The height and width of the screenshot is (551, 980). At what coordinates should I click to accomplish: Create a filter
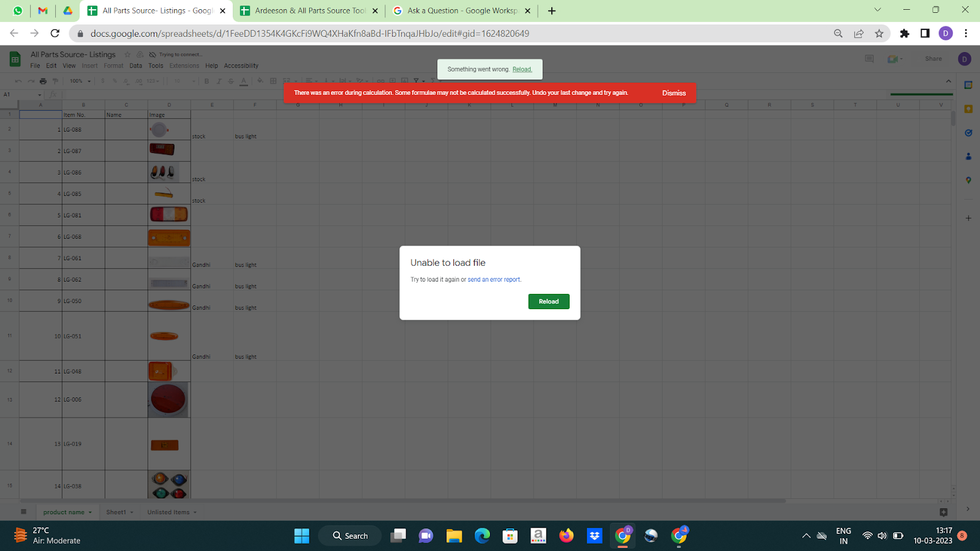417,80
